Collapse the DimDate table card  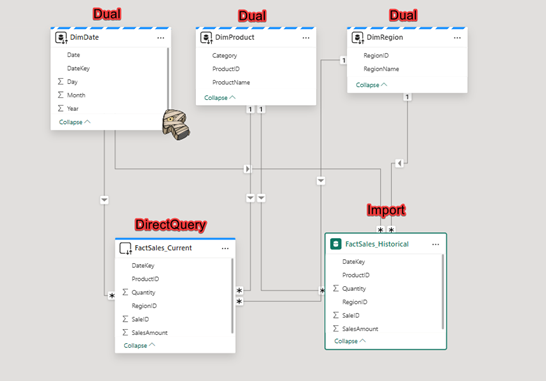click(x=75, y=122)
